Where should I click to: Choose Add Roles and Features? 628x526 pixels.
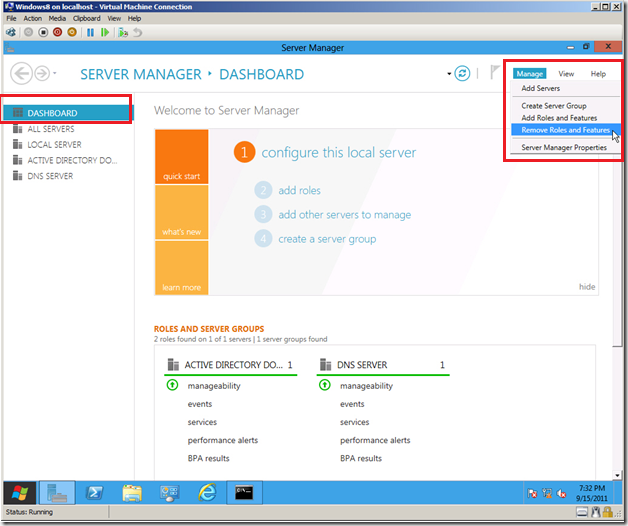point(566,118)
